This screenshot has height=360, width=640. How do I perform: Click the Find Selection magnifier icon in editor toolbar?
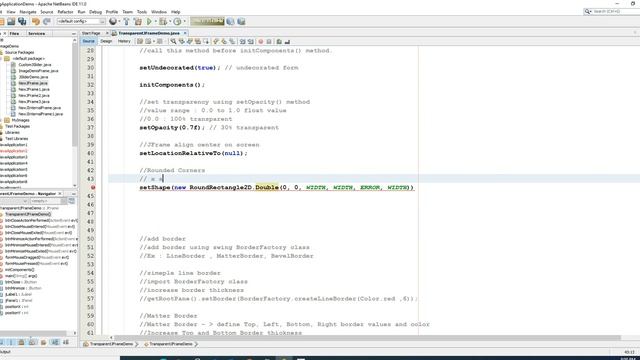(x=173, y=41)
